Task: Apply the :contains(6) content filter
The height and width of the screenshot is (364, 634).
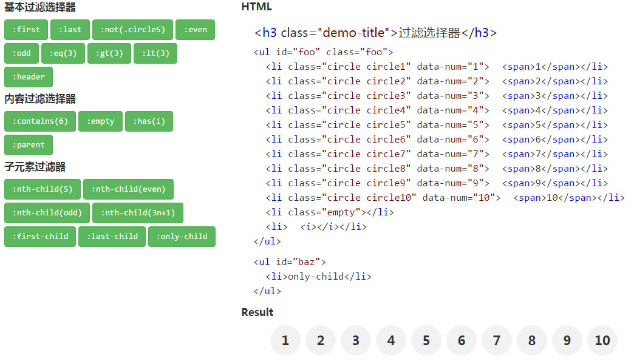Action: click(x=40, y=121)
